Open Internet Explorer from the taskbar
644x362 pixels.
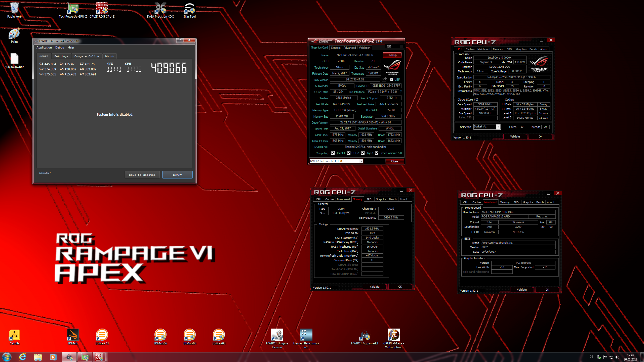click(22, 357)
